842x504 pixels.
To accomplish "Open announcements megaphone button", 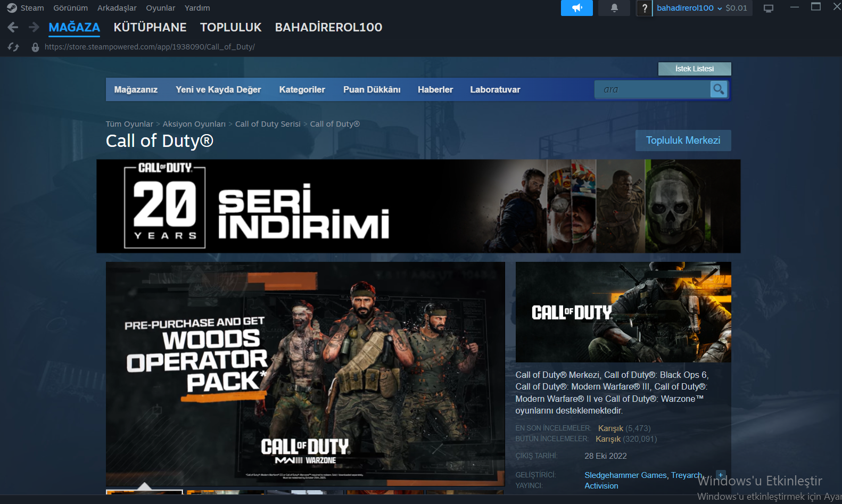I will pos(577,8).
